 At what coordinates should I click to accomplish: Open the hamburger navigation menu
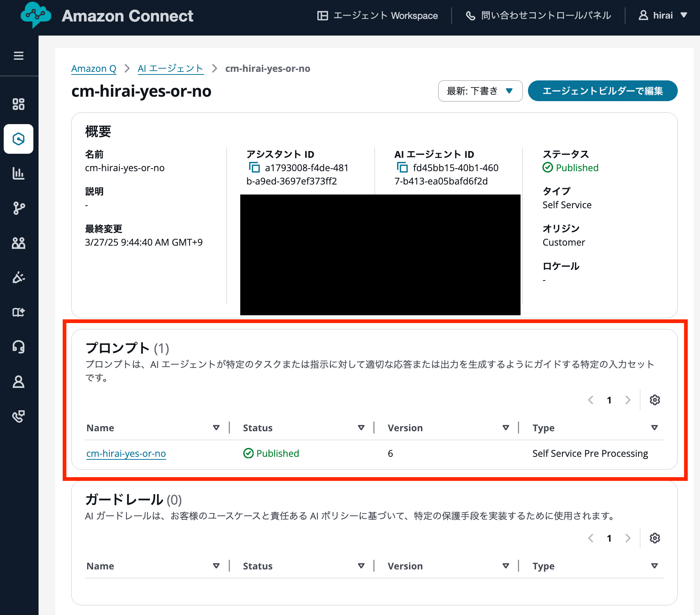pyautogui.click(x=19, y=56)
